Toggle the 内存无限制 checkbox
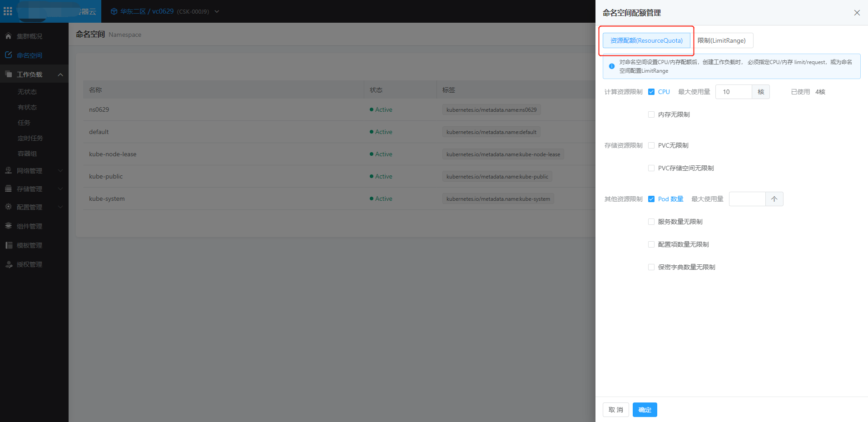Screen dimensions: 868x422 click(651, 114)
